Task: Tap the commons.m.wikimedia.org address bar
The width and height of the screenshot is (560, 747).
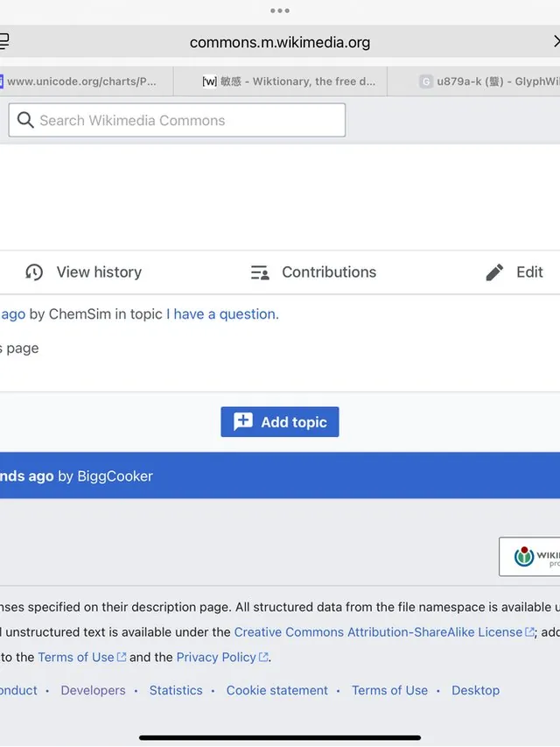Action: pyautogui.click(x=279, y=42)
